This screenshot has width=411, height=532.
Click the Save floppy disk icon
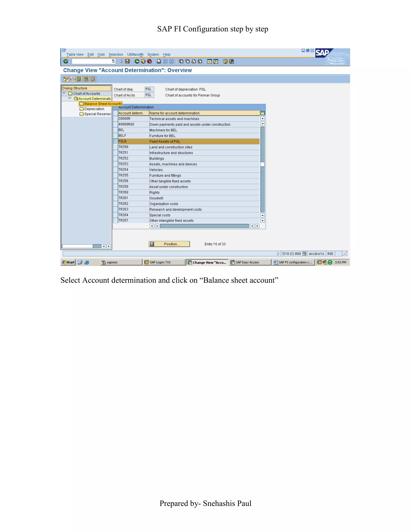click(127, 61)
